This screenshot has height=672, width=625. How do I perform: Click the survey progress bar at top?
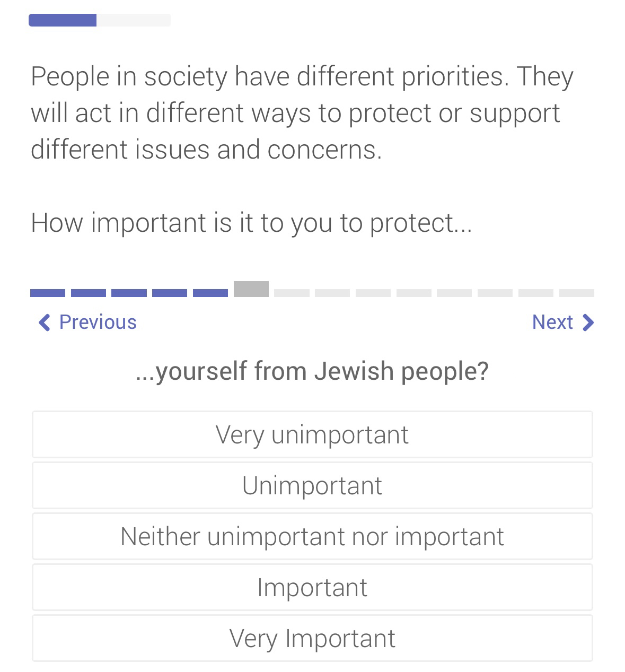(x=100, y=20)
